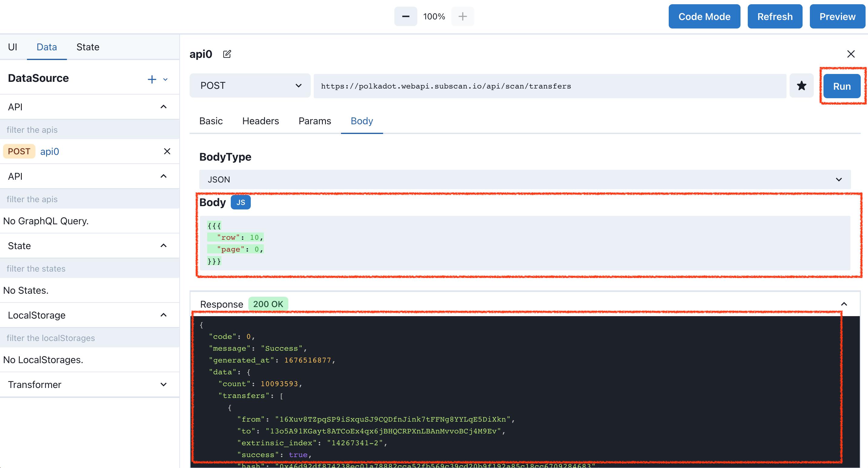868x468 pixels.
Task: Click the Refresh button
Action: point(775,17)
